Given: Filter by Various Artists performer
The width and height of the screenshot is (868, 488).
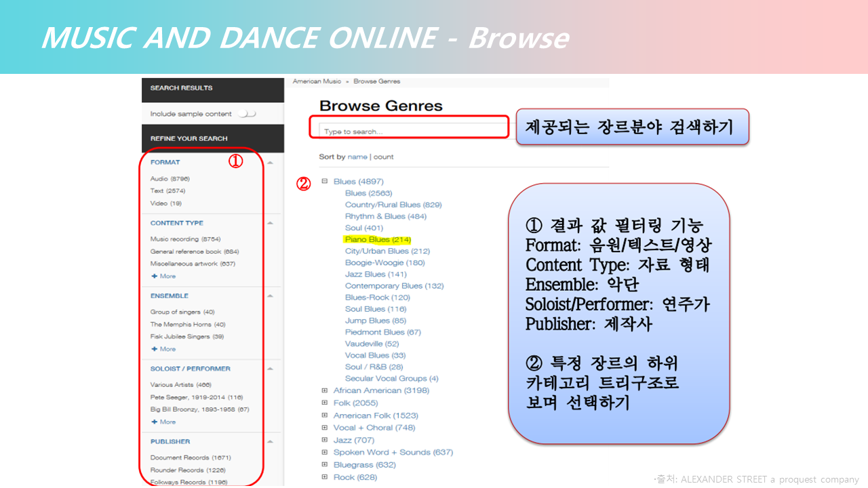Looking at the screenshot, I should pos(181,385).
